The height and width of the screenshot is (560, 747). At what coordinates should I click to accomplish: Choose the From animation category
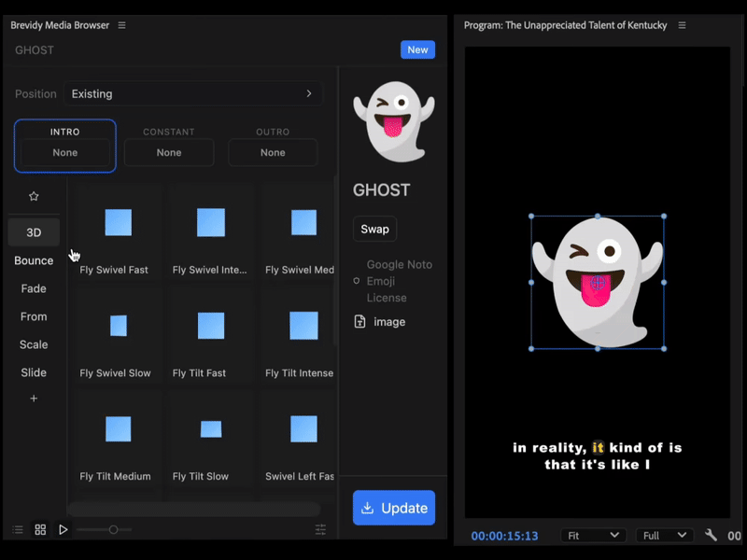tap(34, 316)
